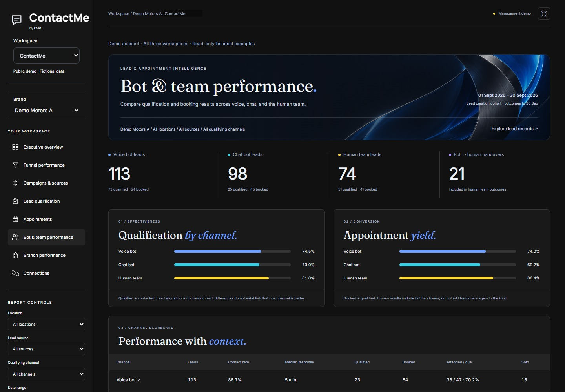Open the Lead source All sources dropdown
The height and width of the screenshot is (392, 565).
(x=46, y=349)
